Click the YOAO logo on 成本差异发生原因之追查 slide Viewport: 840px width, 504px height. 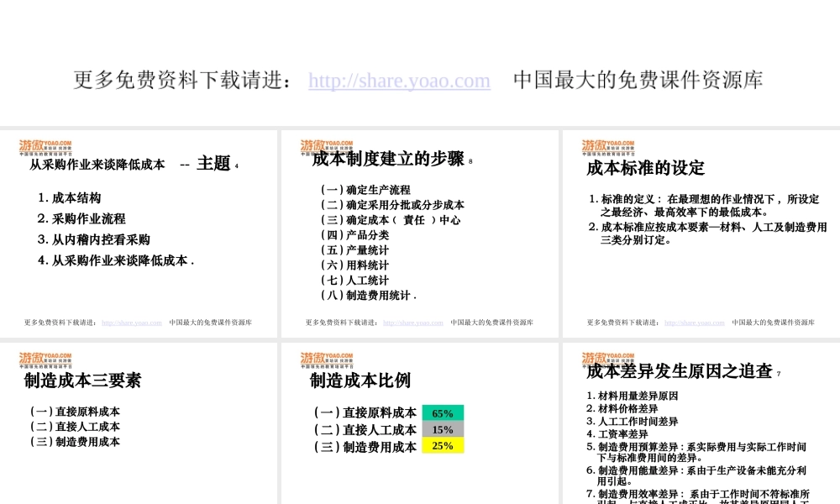[x=608, y=359]
